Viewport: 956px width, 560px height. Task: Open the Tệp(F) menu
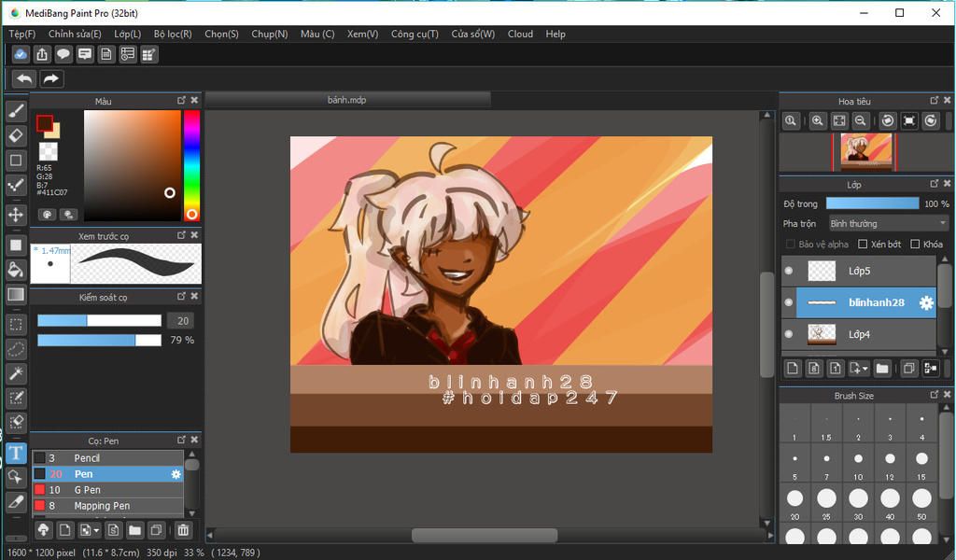(x=22, y=35)
